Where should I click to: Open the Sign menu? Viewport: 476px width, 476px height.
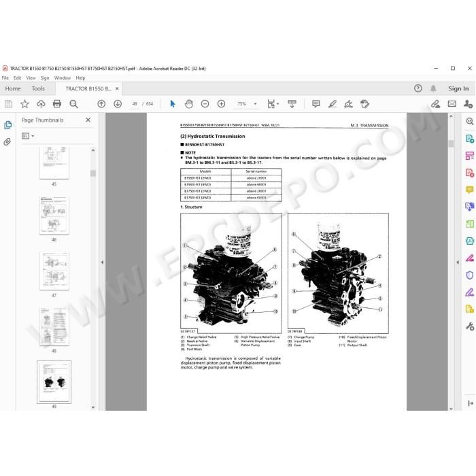point(45,78)
